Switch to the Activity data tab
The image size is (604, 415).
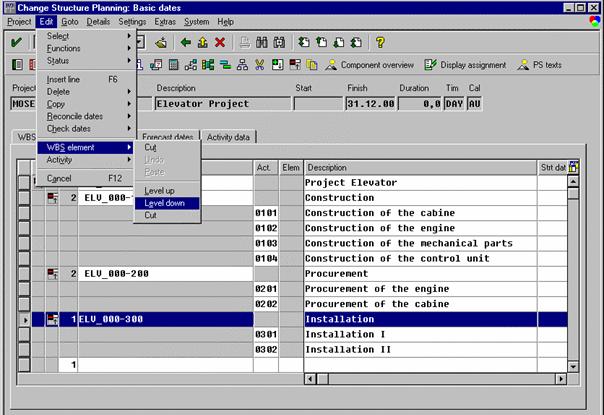tap(228, 137)
